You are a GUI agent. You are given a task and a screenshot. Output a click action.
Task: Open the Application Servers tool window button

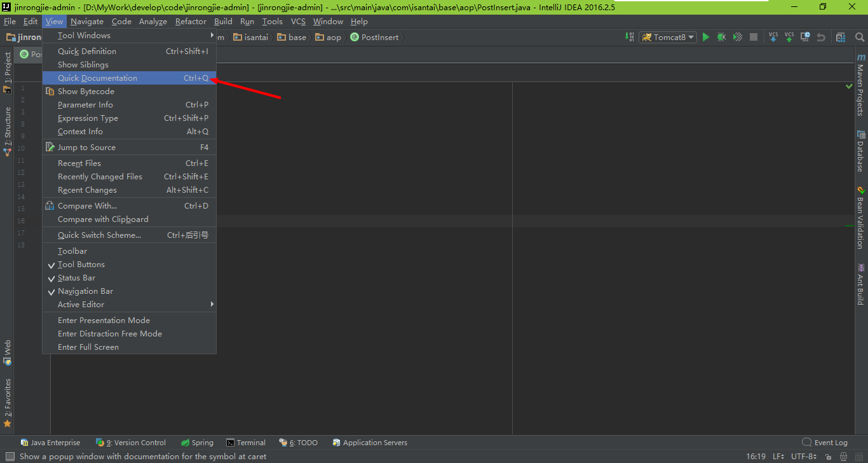tap(370, 443)
